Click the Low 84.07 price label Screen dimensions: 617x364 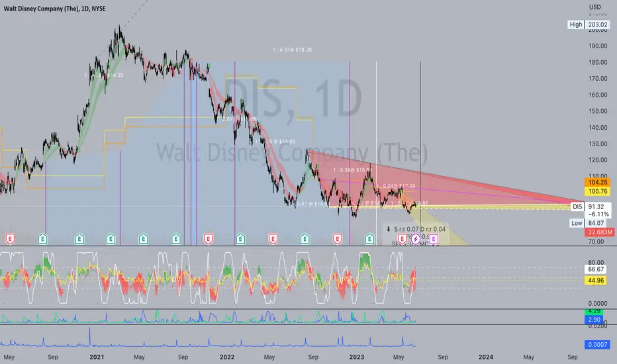coord(590,223)
